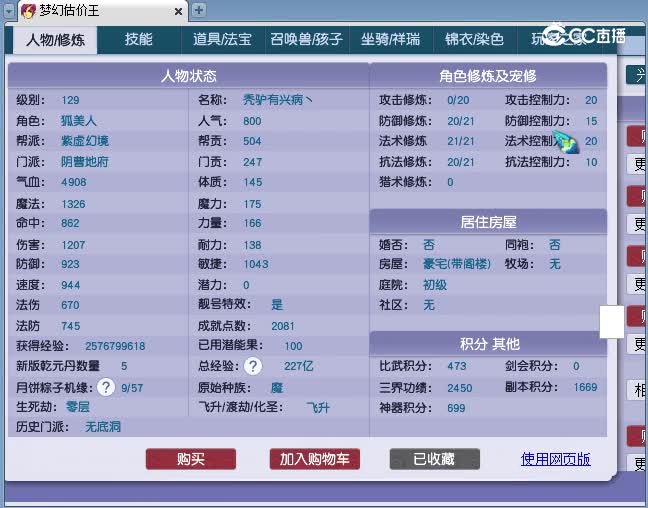Click the 法术修炼 value 21/21
648x508 pixels.
coord(461,141)
